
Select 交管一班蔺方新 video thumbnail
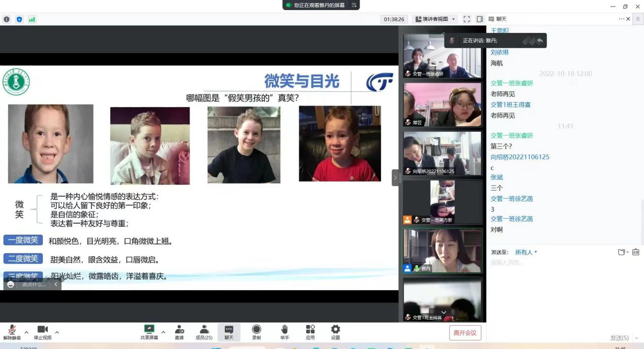[442, 202]
